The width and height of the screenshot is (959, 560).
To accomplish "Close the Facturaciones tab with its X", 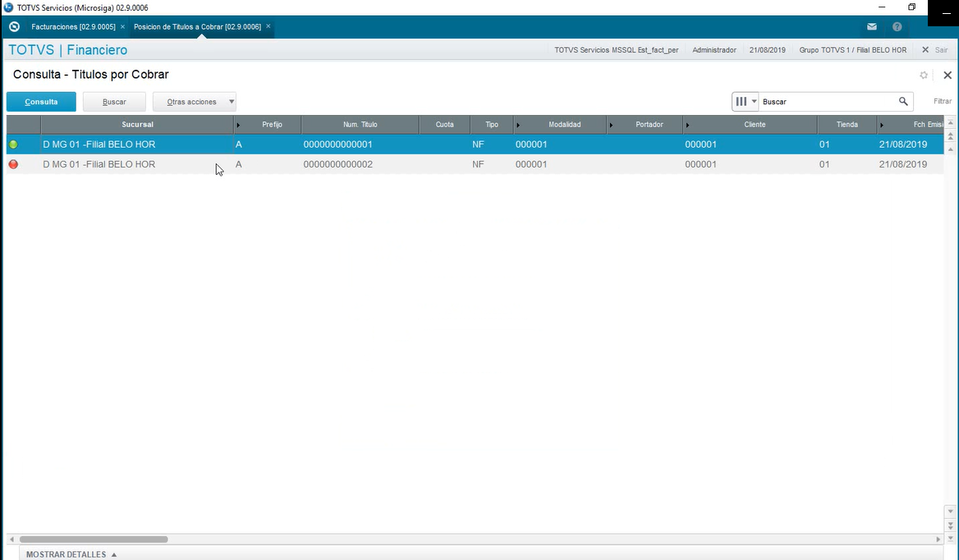I will point(122,27).
